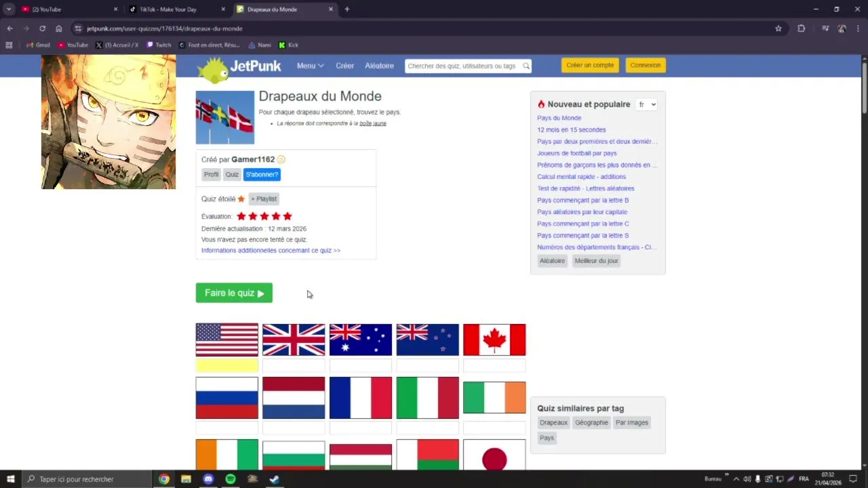
Task: Open the Twitch bookmark
Action: (x=159, y=45)
